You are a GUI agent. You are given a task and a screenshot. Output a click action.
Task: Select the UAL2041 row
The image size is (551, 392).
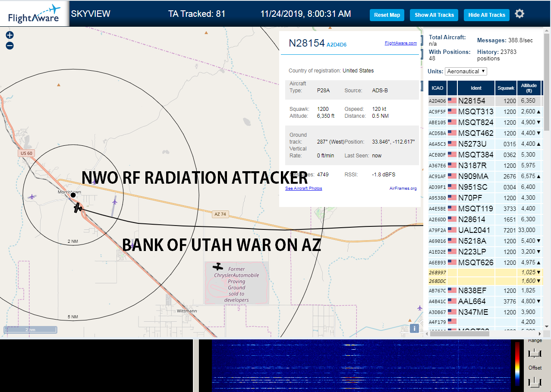485,230
